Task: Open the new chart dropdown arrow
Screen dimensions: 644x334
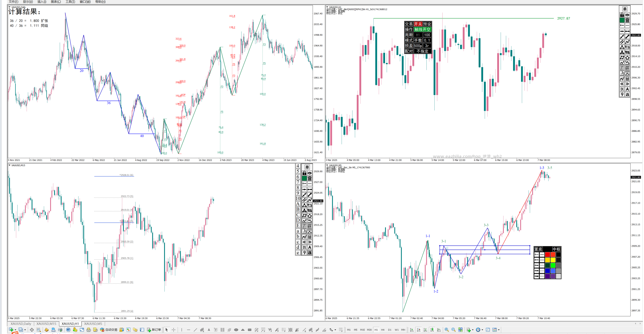Action: point(15,330)
